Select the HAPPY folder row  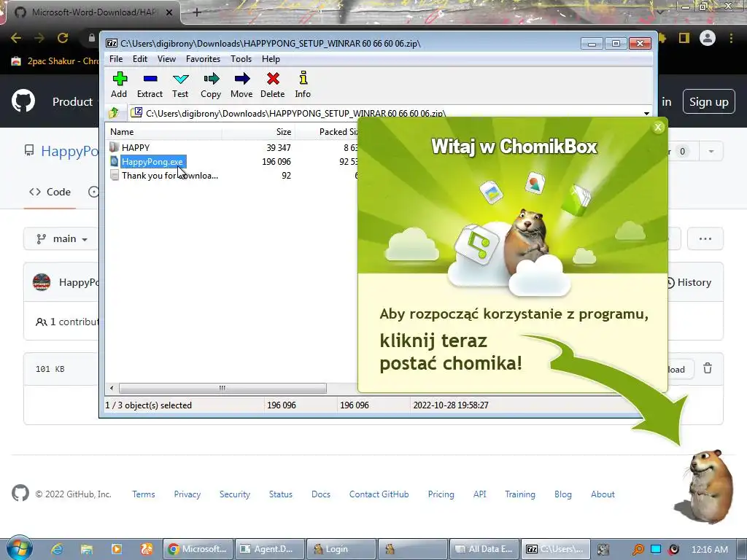[x=136, y=147]
